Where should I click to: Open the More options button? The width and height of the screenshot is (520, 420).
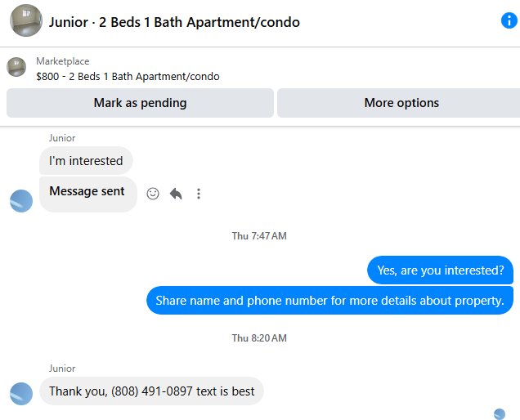tap(400, 103)
